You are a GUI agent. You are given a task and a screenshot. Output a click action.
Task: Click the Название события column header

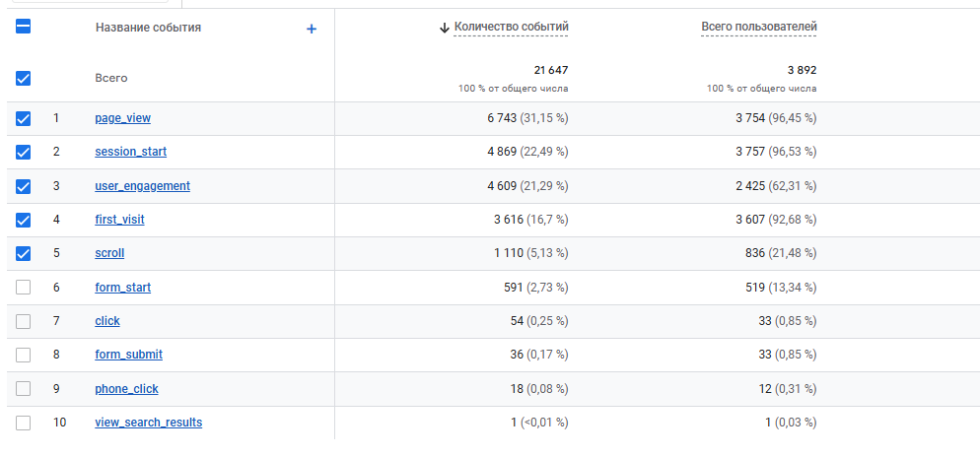click(148, 28)
